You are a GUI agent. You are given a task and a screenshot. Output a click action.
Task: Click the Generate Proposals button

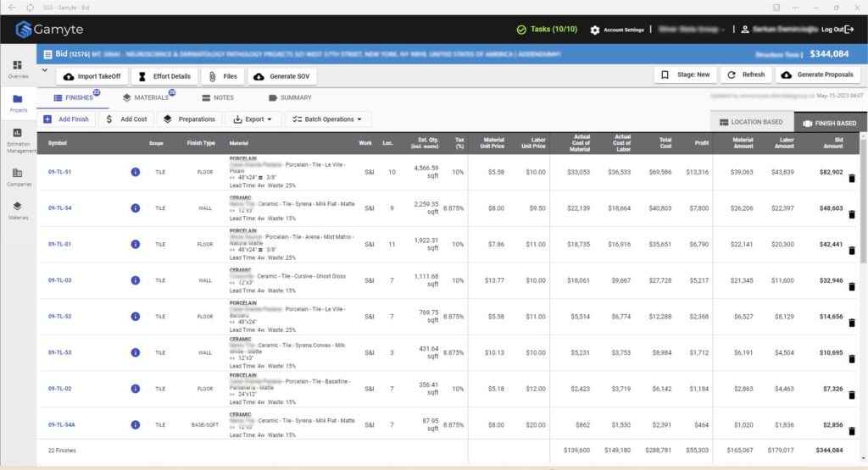[818, 75]
